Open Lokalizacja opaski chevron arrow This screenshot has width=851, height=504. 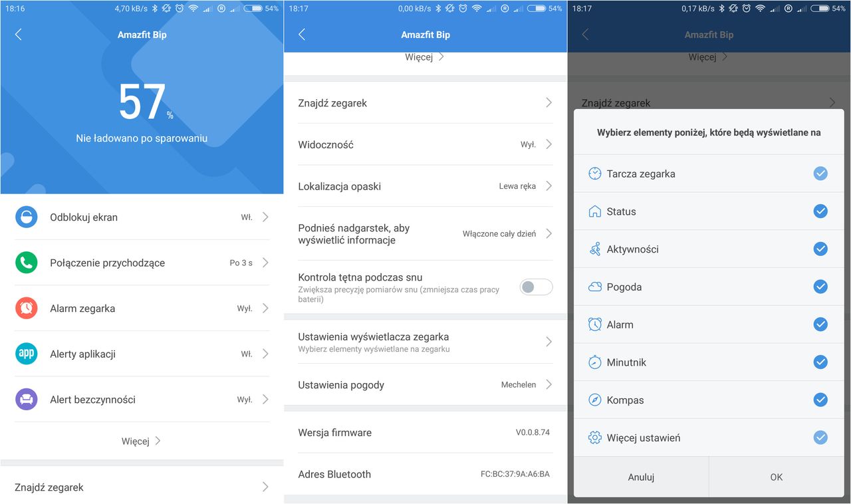point(548,186)
